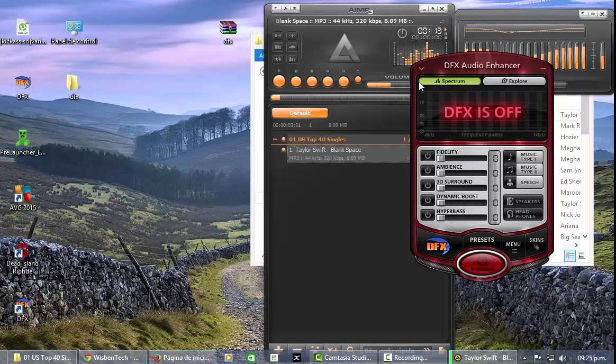Skip to next track in AIMP
This screenshot has height=364, width=616.
pos(344,81)
